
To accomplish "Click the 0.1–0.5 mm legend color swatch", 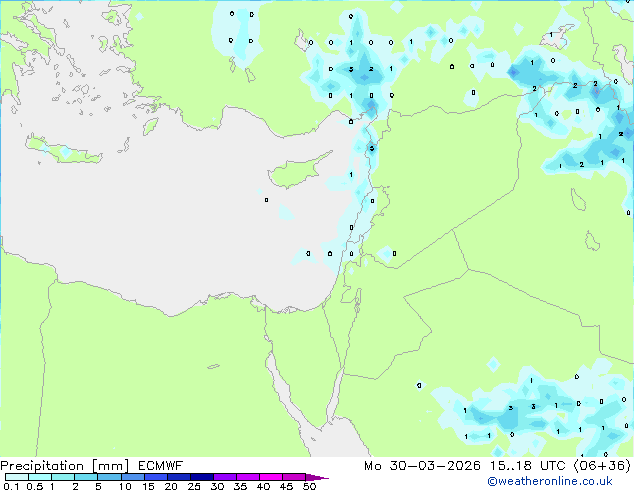I will click(x=17, y=477).
